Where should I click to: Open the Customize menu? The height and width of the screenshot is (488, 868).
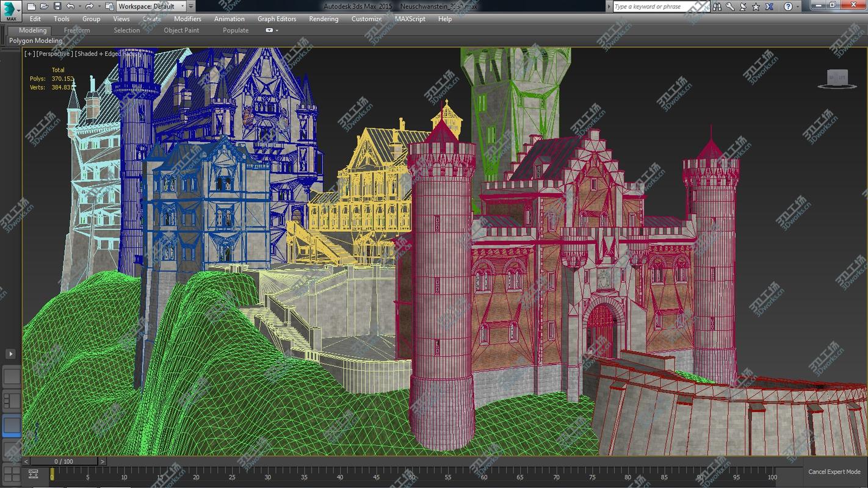pos(367,19)
